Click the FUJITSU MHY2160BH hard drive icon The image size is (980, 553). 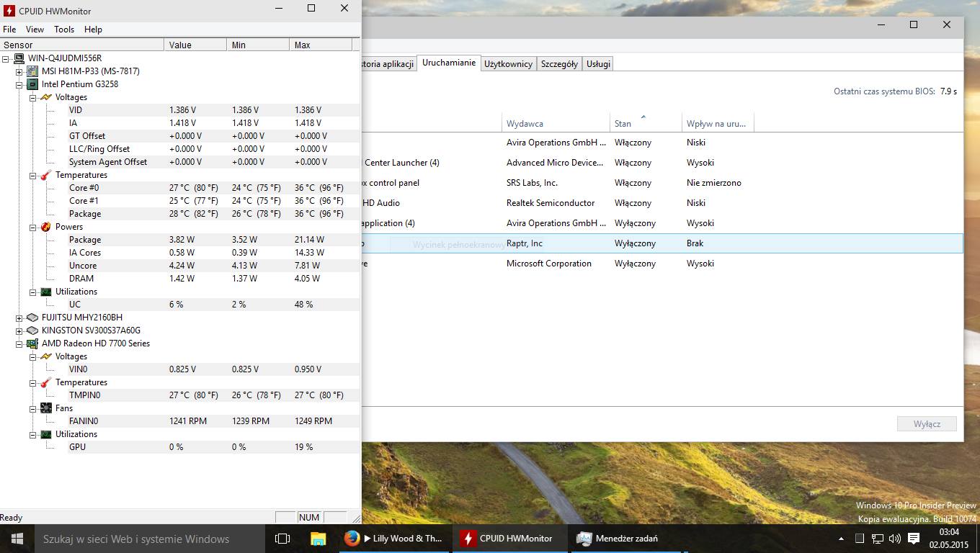pyautogui.click(x=32, y=318)
